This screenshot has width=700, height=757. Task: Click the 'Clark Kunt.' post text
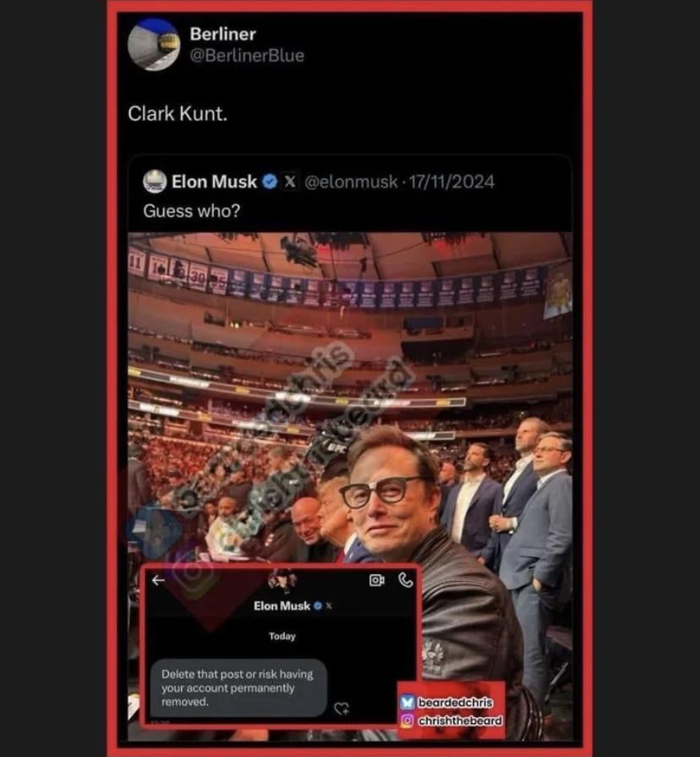[x=178, y=114]
